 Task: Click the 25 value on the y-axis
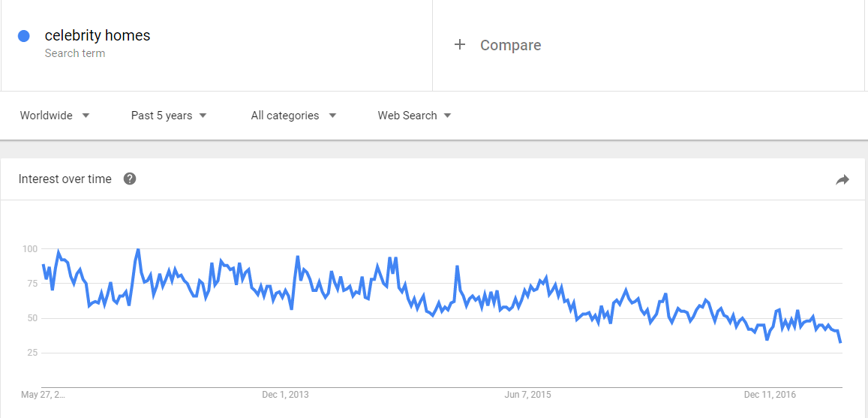(x=31, y=353)
